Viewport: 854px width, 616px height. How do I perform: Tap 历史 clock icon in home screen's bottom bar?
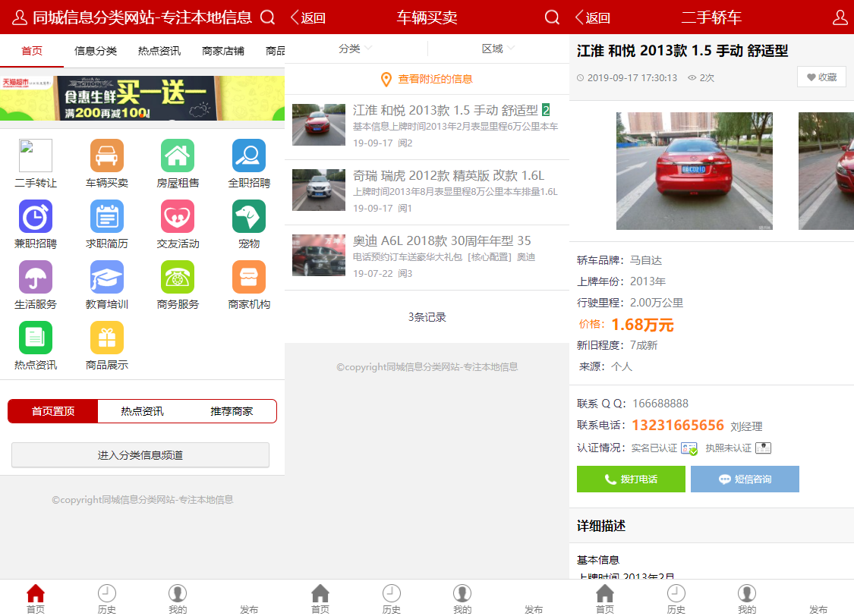click(x=107, y=592)
